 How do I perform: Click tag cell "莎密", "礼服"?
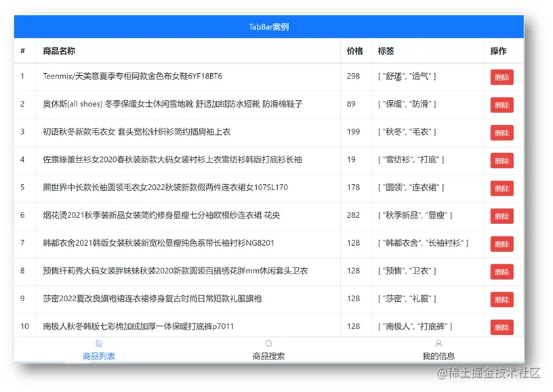[x=407, y=299]
